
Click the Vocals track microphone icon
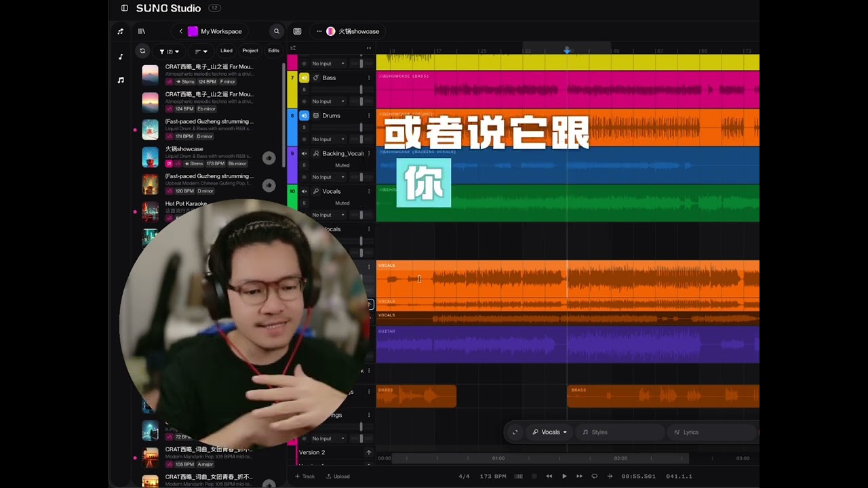[316, 192]
